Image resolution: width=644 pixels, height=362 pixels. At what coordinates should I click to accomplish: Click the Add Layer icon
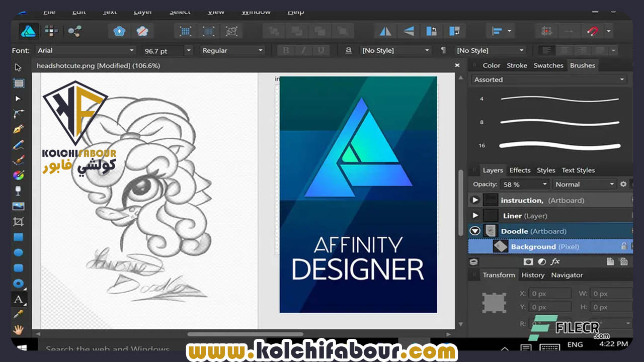pos(610,261)
